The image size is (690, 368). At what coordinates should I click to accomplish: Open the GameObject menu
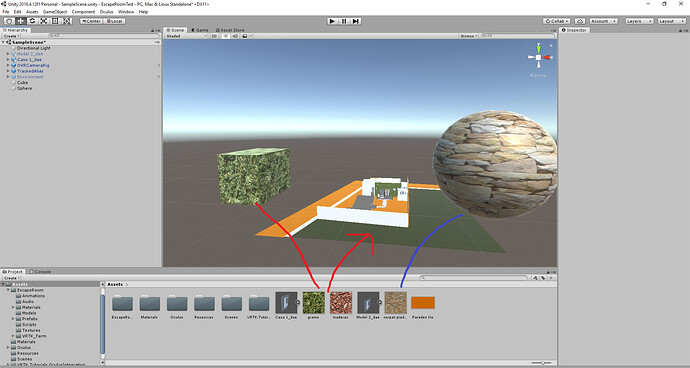[55, 12]
